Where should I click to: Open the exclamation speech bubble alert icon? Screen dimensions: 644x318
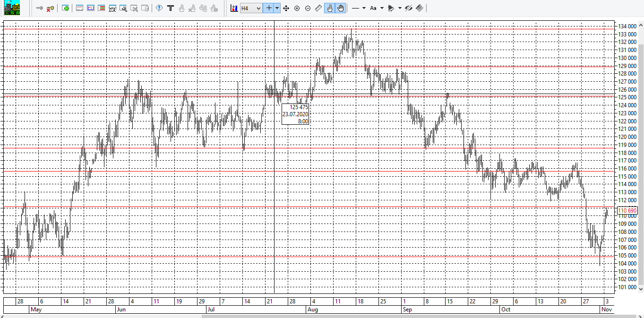click(x=159, y=8)
